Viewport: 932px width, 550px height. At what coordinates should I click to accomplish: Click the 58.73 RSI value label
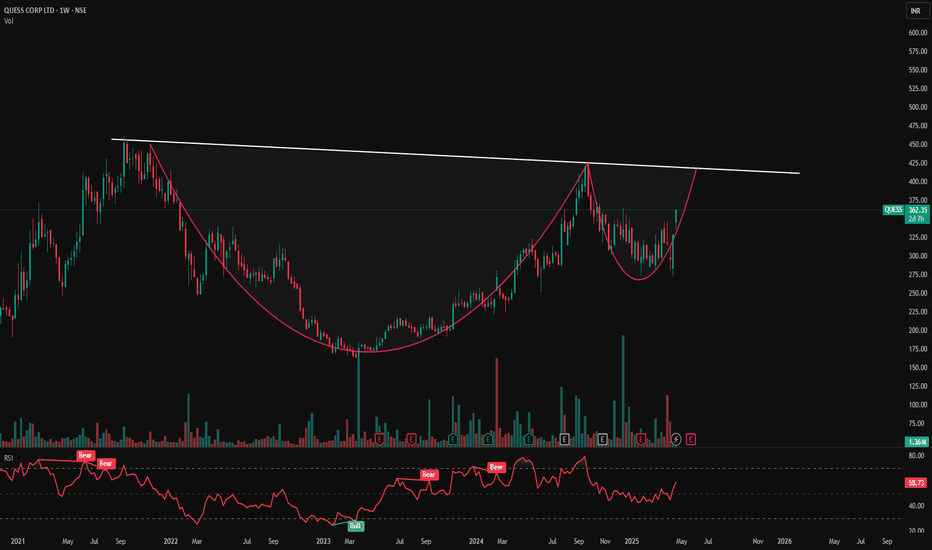tap(917, 483)
